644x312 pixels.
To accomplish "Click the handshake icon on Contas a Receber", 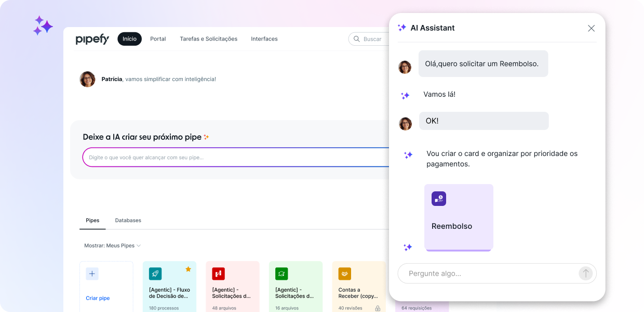I will (x=345, y=274).
